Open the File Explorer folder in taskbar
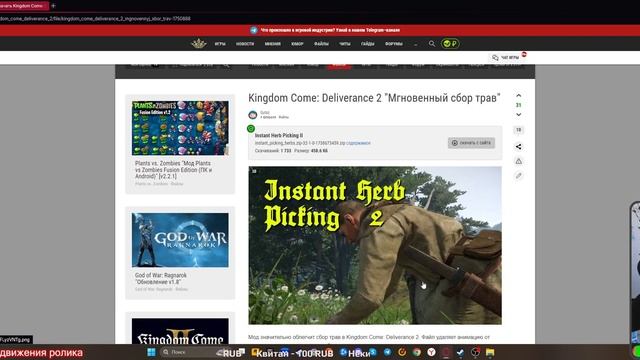This screenshot has width=640, height=360. (490, 352)
